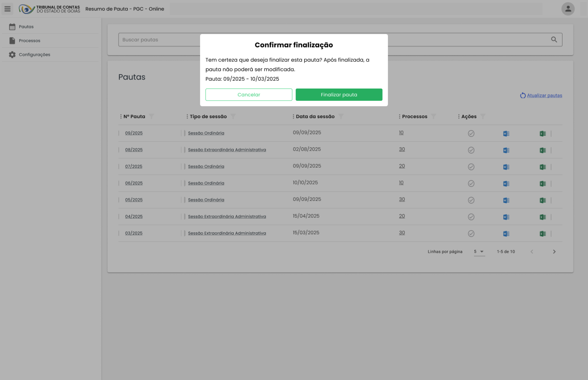The width and height of the screenshot is (588, 380).
Task: Export pauta 08/2025 to Excel
Action: click(x=542, y=150)
